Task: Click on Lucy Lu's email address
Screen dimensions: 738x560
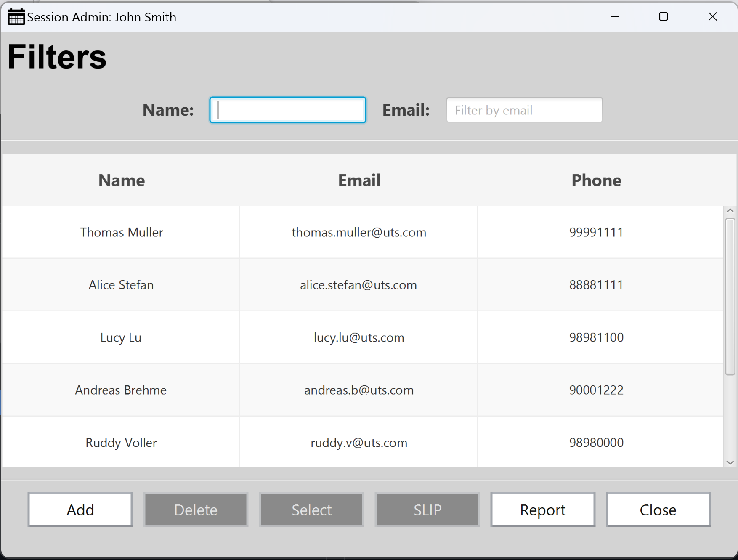Action: (x=358, y=337)
